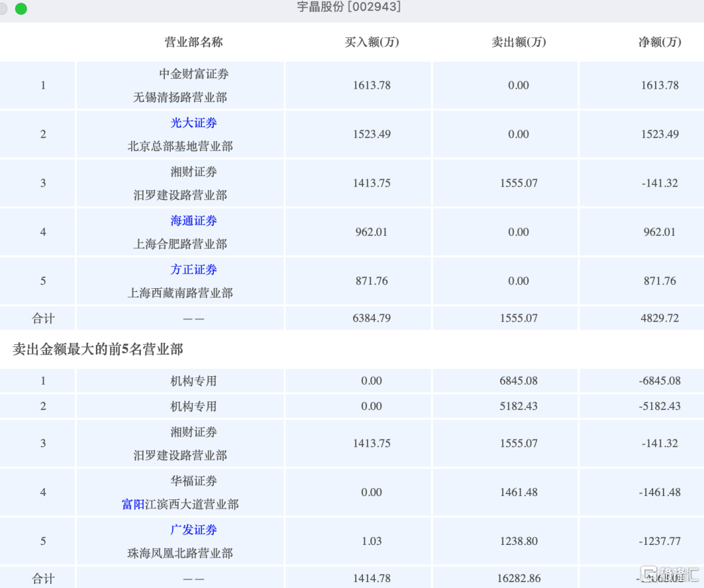Click buy total 6384.79
704x588 pixels.
pos(372,318)
